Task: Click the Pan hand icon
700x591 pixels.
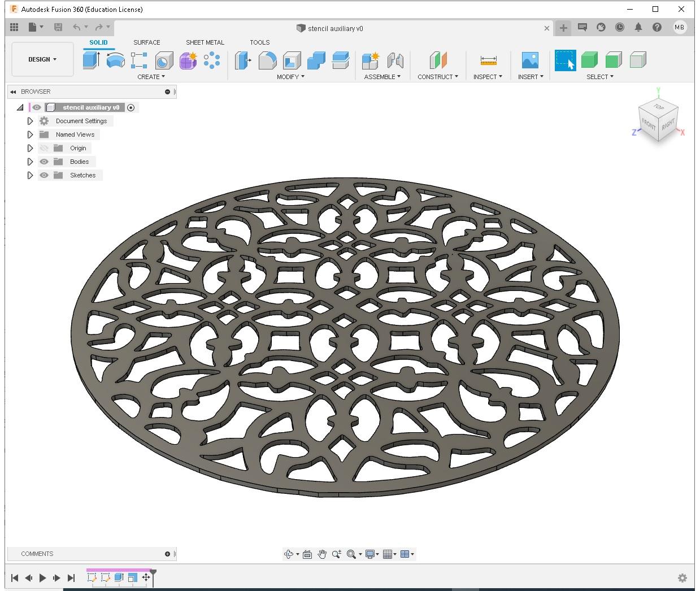Action: point(322,554)
